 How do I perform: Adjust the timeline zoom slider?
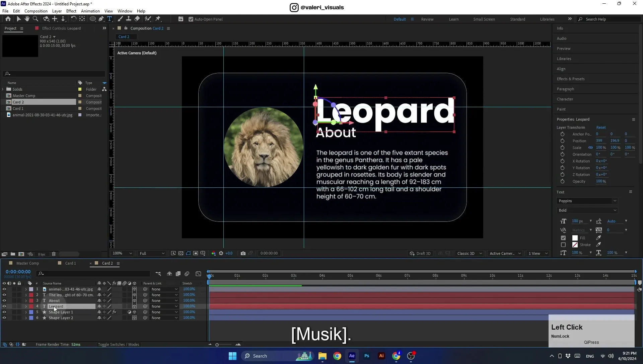[x=217, y=345]
